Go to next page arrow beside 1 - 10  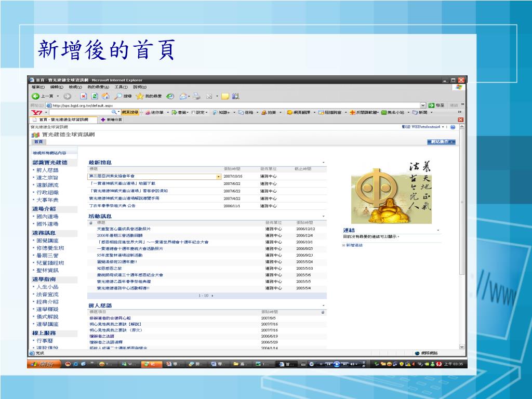coord(212,296)
